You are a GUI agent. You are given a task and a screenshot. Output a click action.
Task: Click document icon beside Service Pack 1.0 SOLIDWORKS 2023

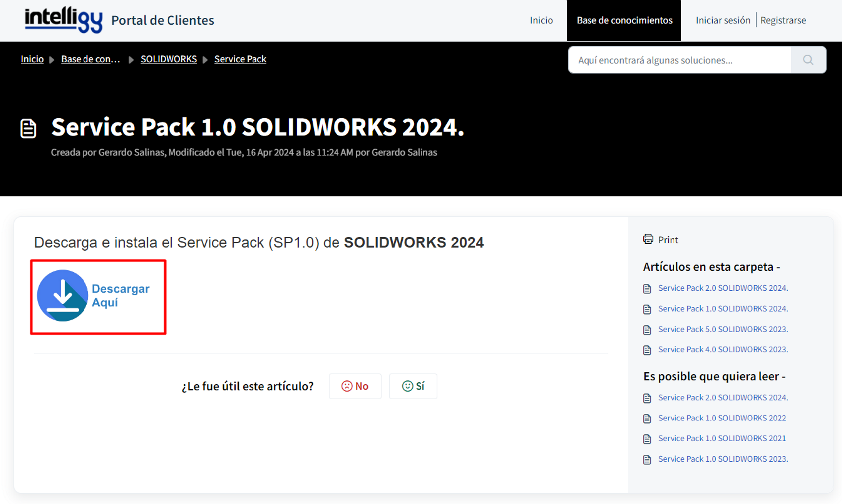point(647,460)
